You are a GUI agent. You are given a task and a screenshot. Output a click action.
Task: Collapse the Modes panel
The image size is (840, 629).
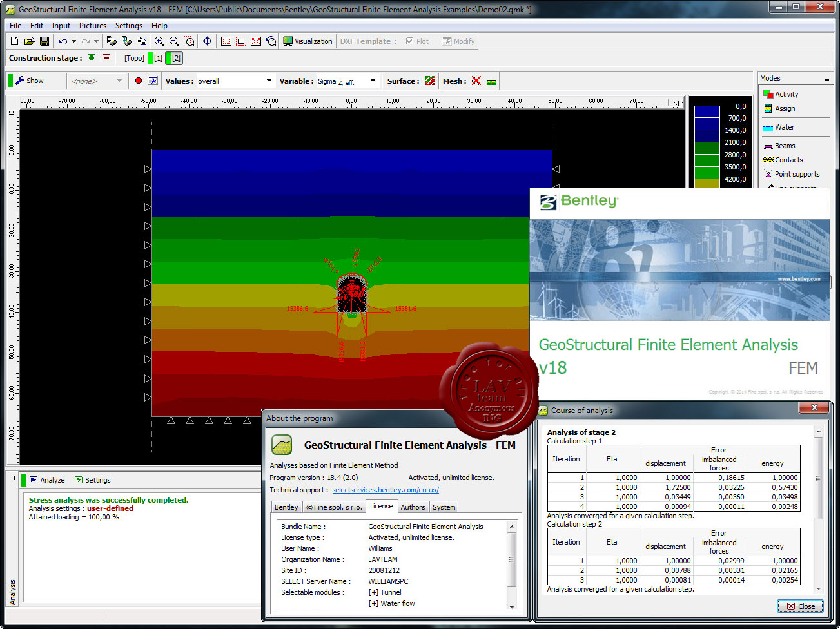pyautogui.click(x=827, y=79)
